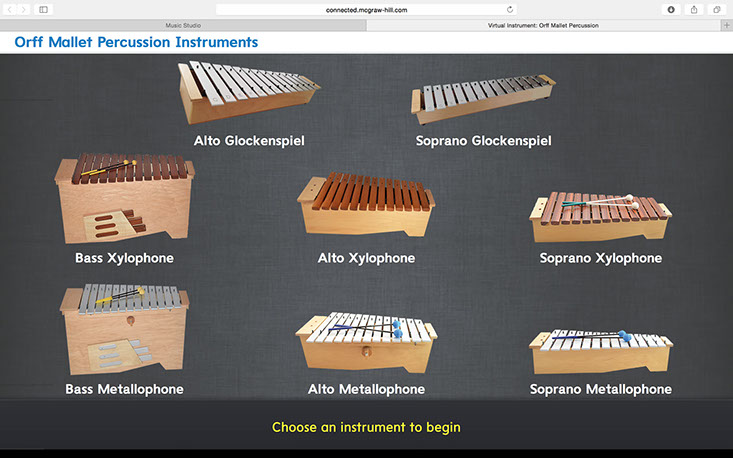733x458 pixels.
Task: Toggle the Safari sidebar button
Action: [43, 9]
